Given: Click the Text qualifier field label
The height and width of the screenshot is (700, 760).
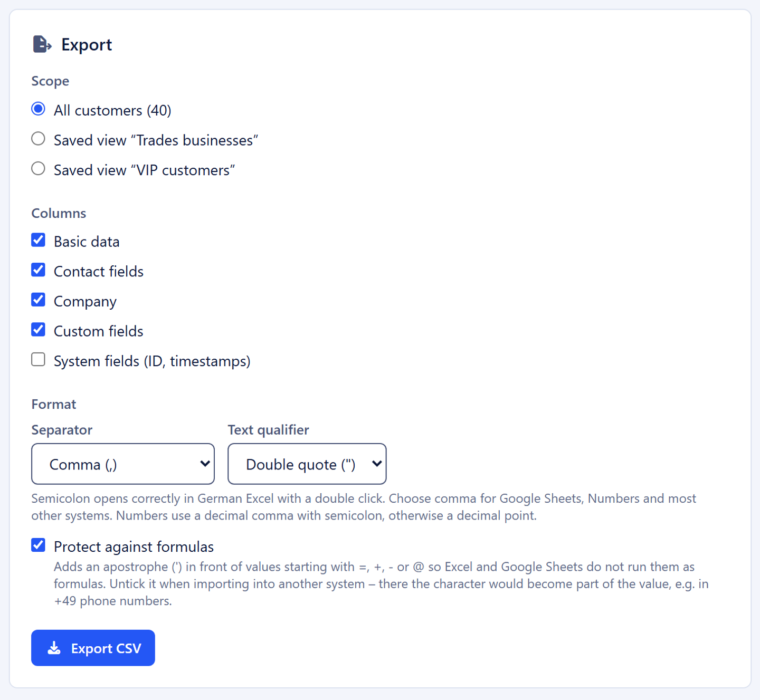Looking at the screenshot, I should click(x=268, y=430).
